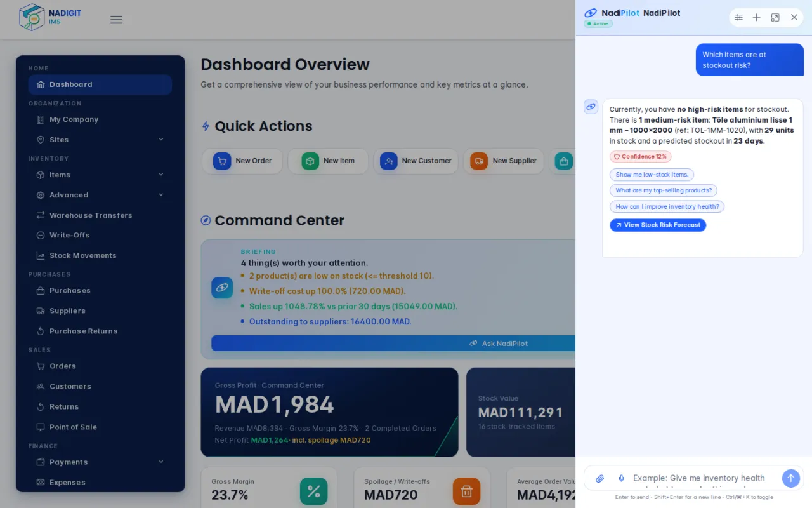Start a new NadiPilot chat with plus icon

(x=757, y=18)
